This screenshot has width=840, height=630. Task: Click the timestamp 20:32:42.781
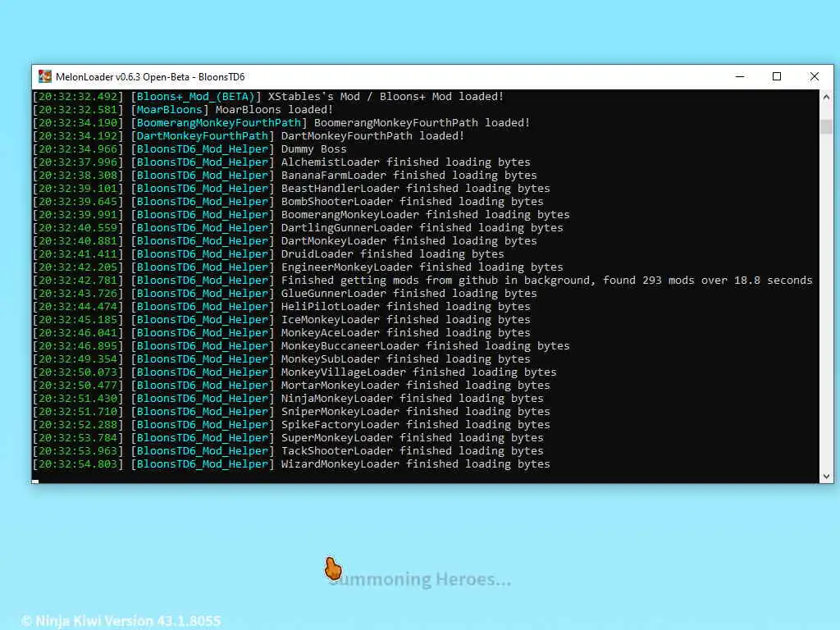(x=78, y=281)
